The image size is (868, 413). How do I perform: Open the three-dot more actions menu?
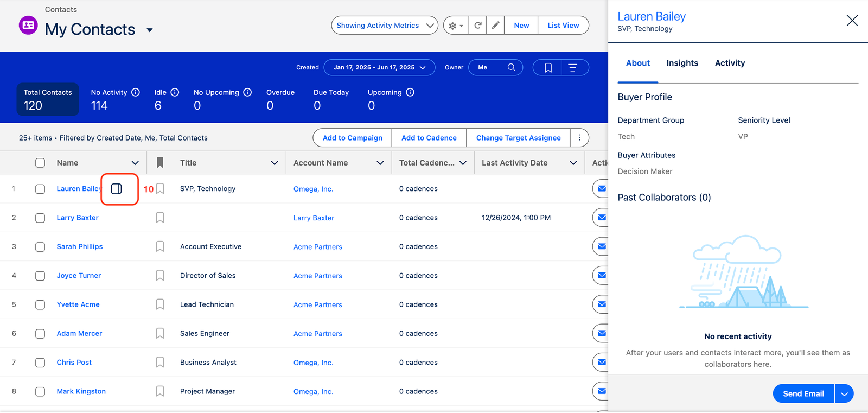580,138
